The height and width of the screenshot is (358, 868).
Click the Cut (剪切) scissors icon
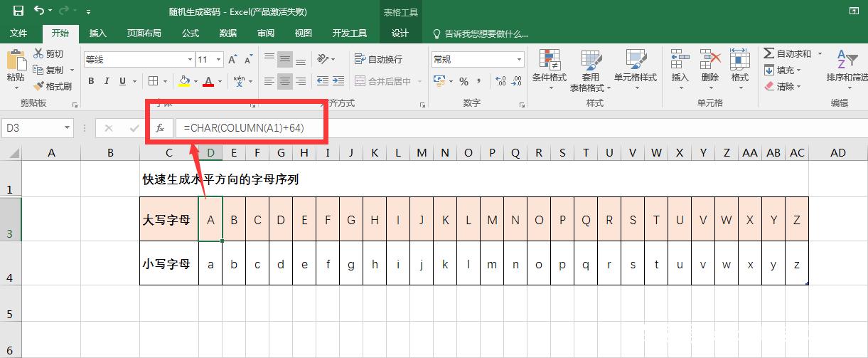point(39,54)
